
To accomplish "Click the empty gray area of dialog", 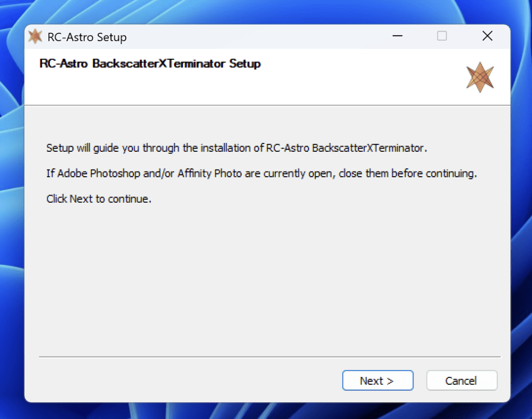I will (268, 279).
